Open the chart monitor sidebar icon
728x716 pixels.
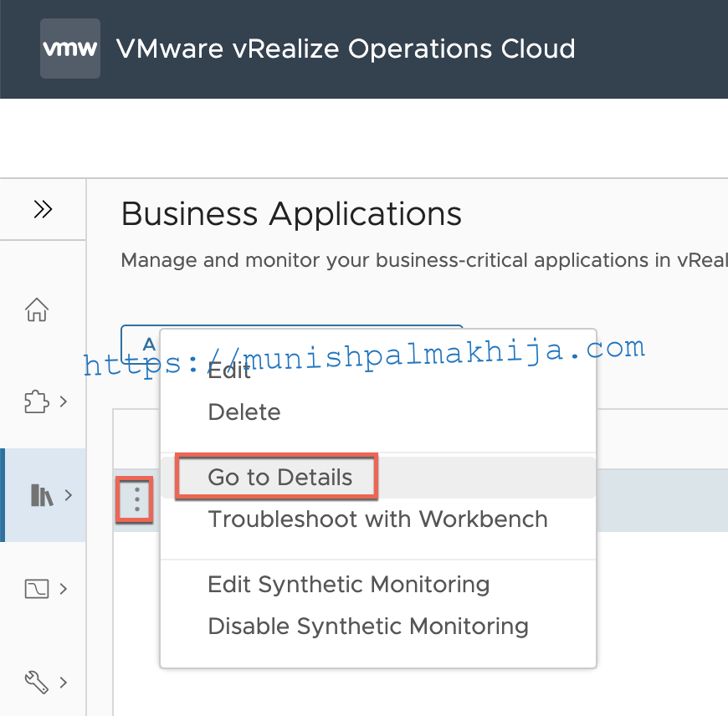pos(37,589)
